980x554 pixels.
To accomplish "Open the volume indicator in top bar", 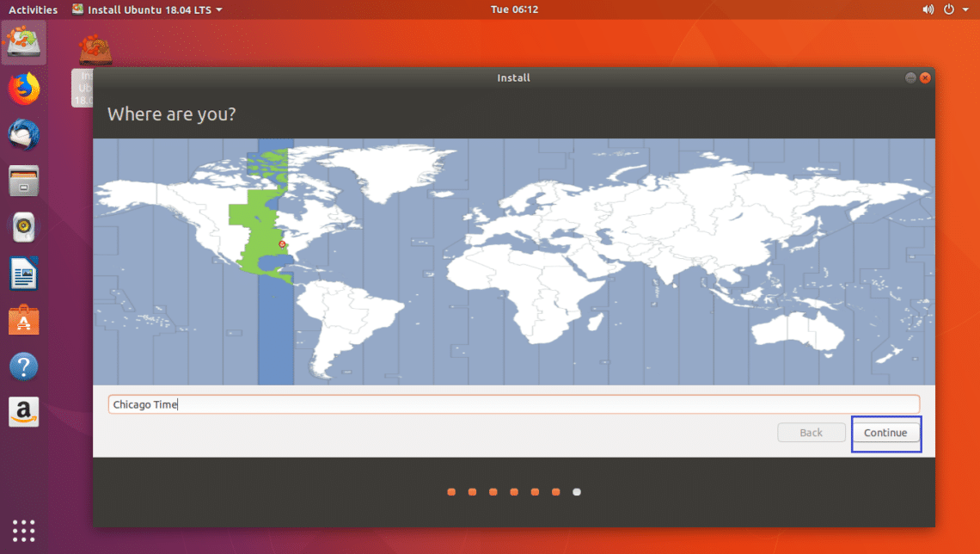I will [928, 9].
